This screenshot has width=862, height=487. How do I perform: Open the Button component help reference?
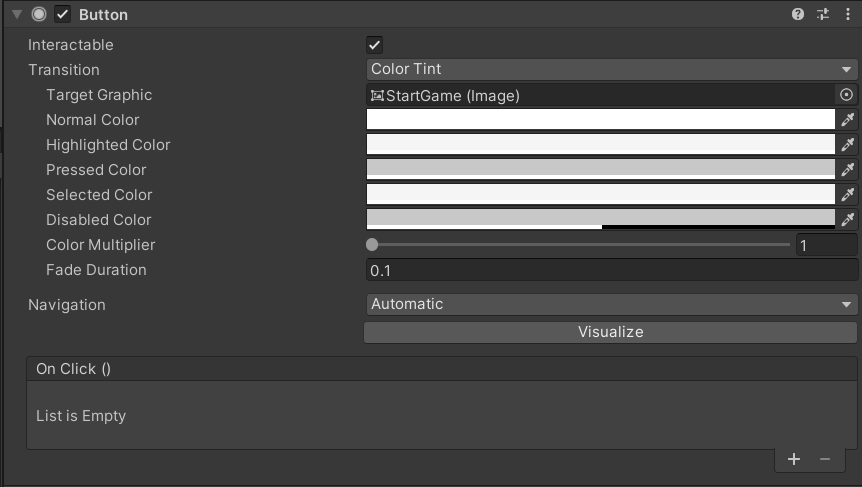pyautogui.click(x=798, y=14)
